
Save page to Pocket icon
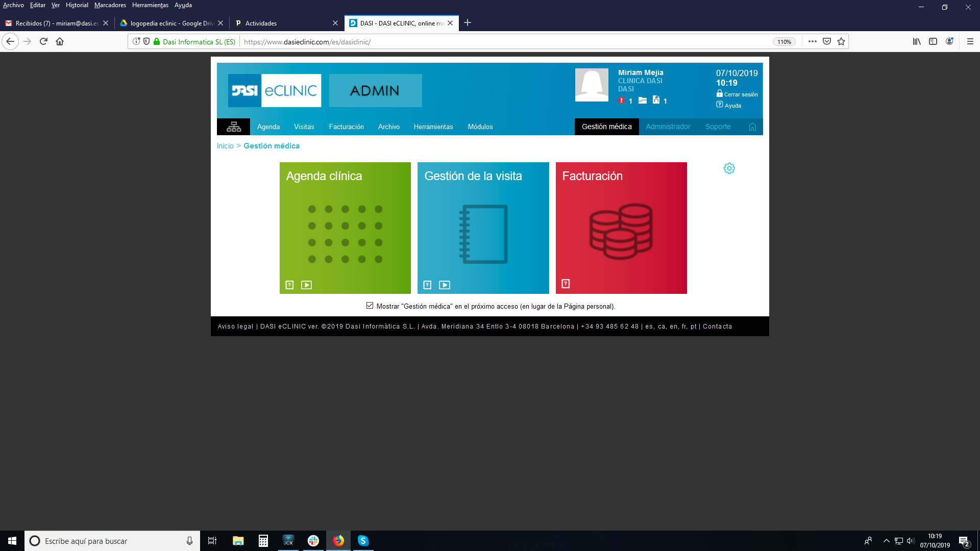tap(827, 41)
